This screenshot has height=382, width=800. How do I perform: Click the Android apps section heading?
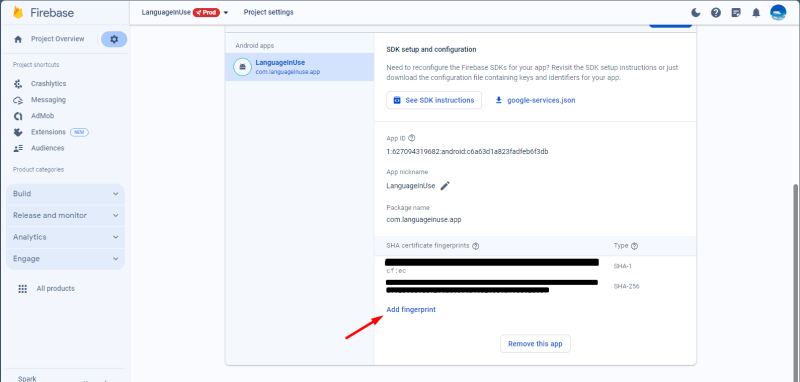pyautogui.click(x=255, y=45)
